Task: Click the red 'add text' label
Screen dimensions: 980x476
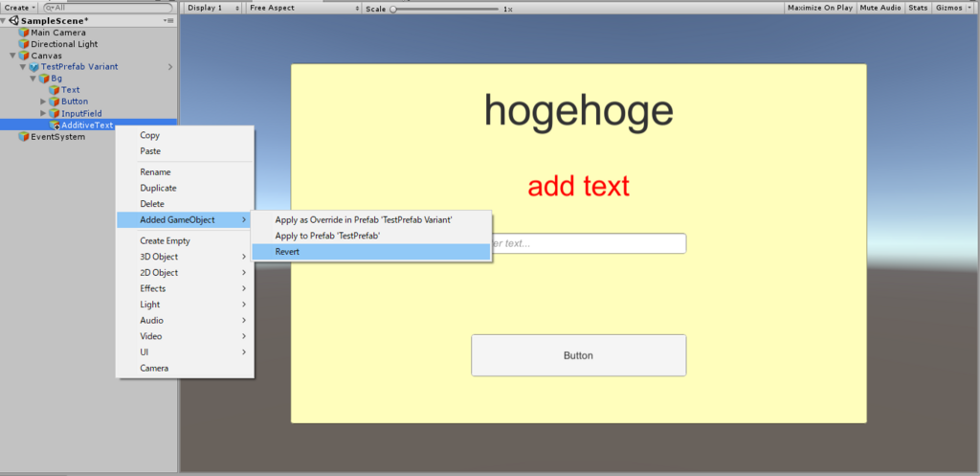Action: coord(579,186)
